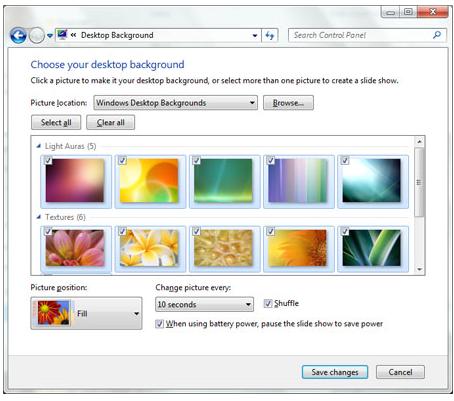454x401 pixels.
Task: Go back with the blue Back arrow
Action: click(x=18, y=35)
